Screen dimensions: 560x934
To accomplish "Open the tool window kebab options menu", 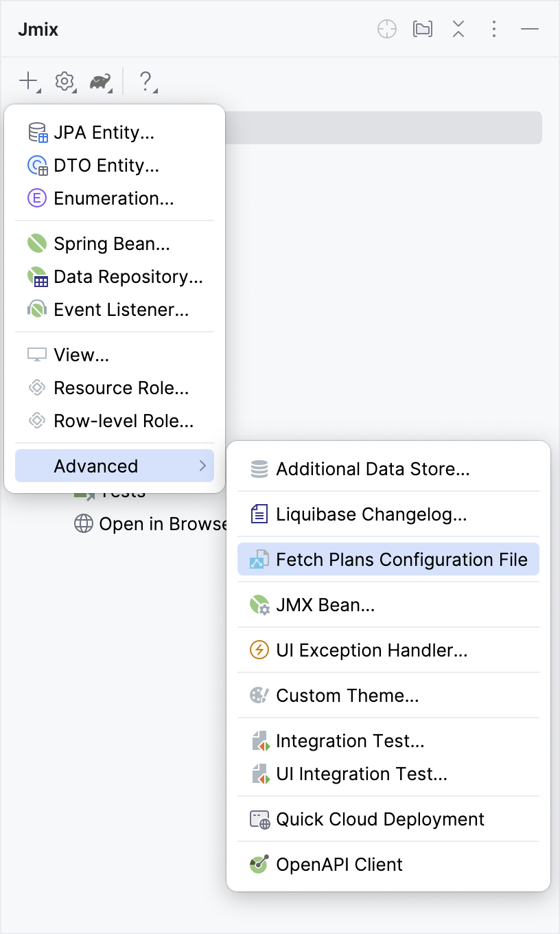I will pos(493,29).
